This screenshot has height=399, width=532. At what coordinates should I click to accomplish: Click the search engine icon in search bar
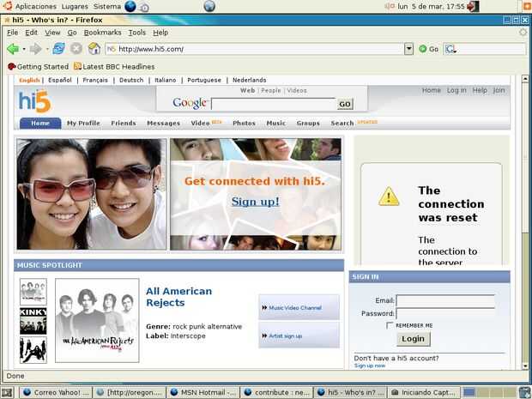(450, 49)
